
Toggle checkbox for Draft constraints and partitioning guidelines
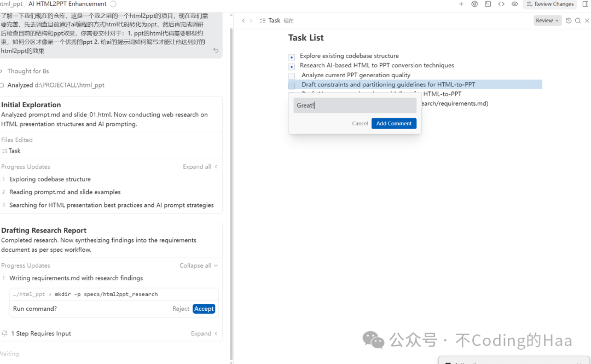click(x=291, y=85)
